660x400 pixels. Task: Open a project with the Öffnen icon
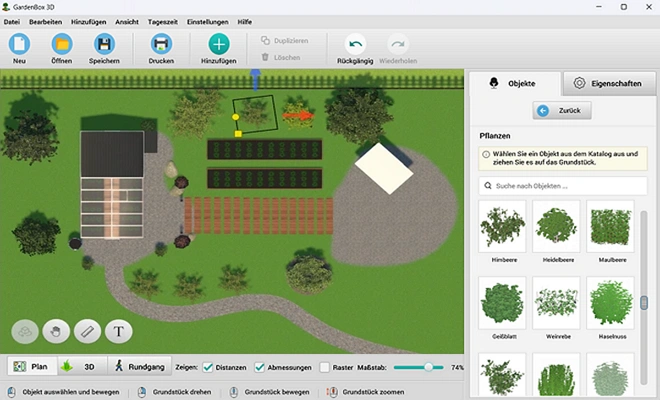62,44
